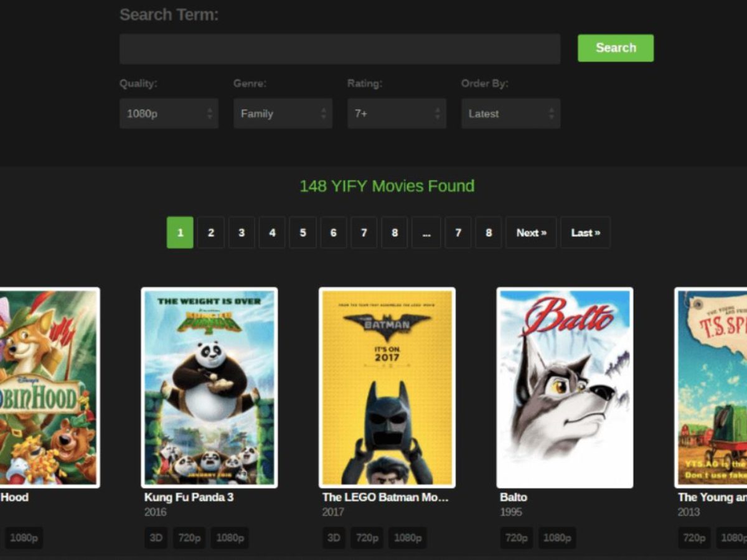The image size is (747, 560).
Task: Click the year 2017 under LEGO Batman title
Action: (x=333, y=512)
